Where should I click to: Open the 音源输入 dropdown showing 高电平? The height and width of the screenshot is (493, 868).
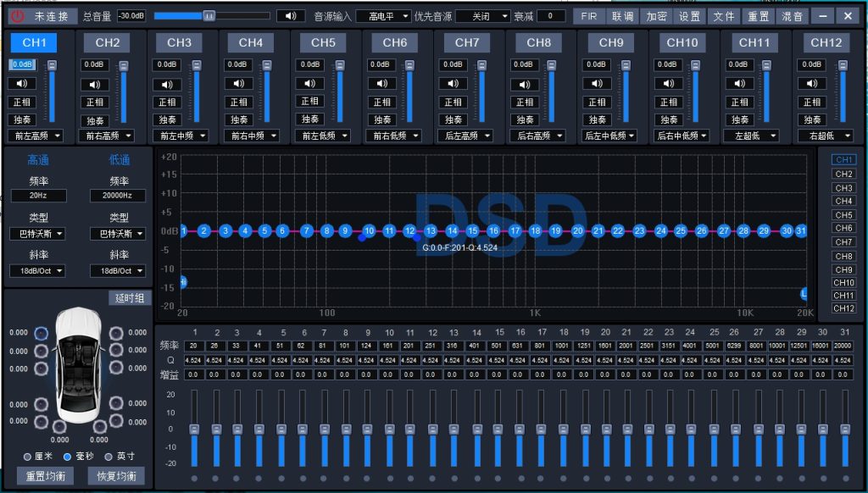click(383, 17)
